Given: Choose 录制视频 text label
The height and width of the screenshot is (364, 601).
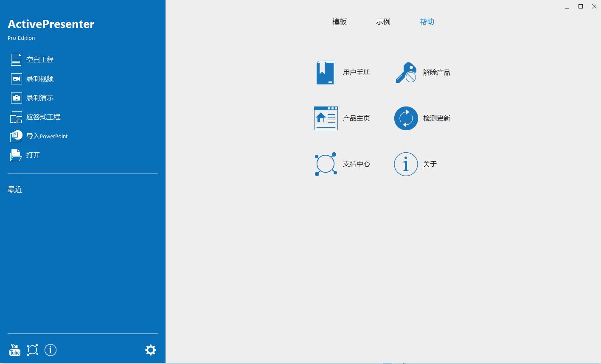Looking at the screenshot, I should pos(40,79).
